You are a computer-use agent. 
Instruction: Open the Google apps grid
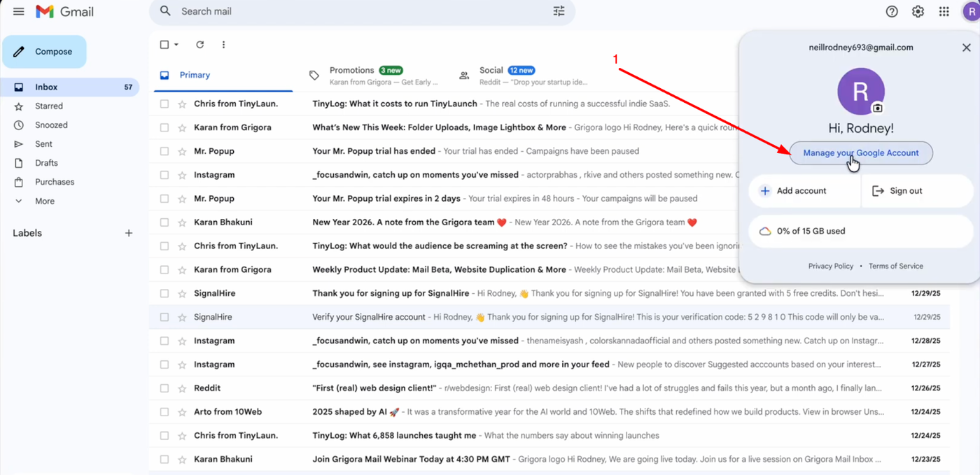pos(944,12)
